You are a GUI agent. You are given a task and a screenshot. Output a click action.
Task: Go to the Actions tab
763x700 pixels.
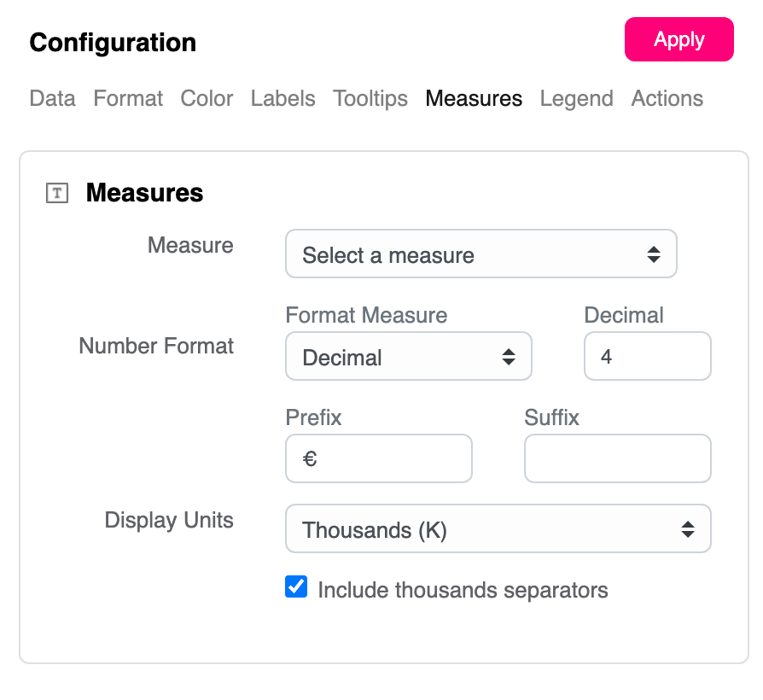click(x=667, y=98)
